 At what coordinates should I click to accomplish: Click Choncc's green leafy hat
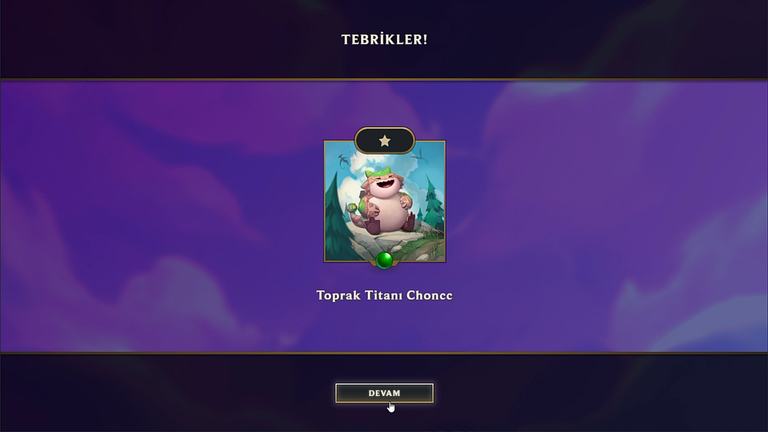pyautogui.click(x=377, y=172)
